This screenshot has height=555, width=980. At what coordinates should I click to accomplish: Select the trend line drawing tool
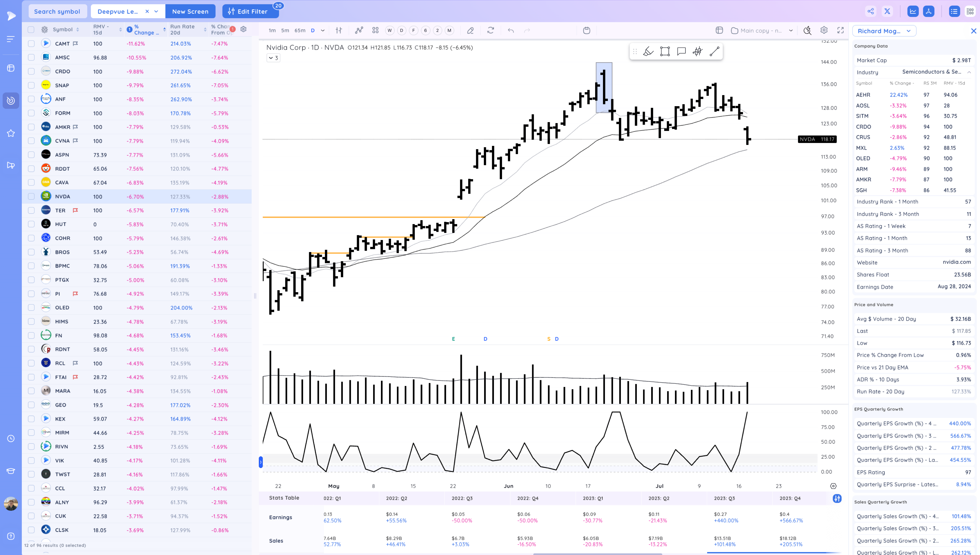coord(714,51)
